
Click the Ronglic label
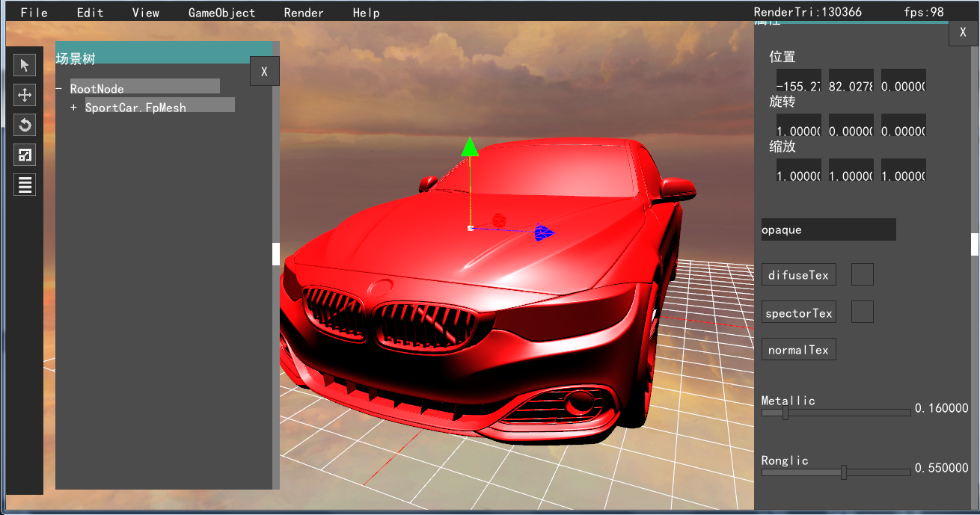(785, 460)
